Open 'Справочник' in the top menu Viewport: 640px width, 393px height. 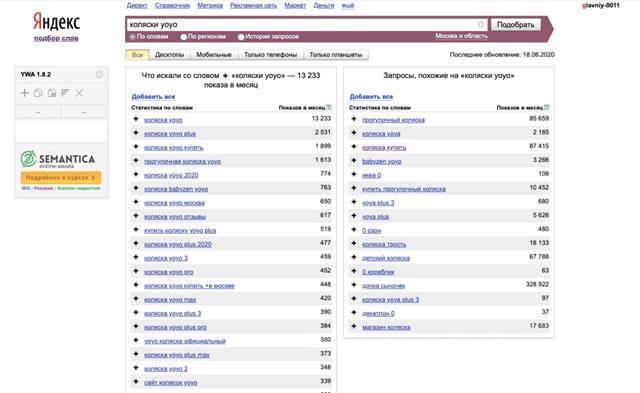pos(172,5)
